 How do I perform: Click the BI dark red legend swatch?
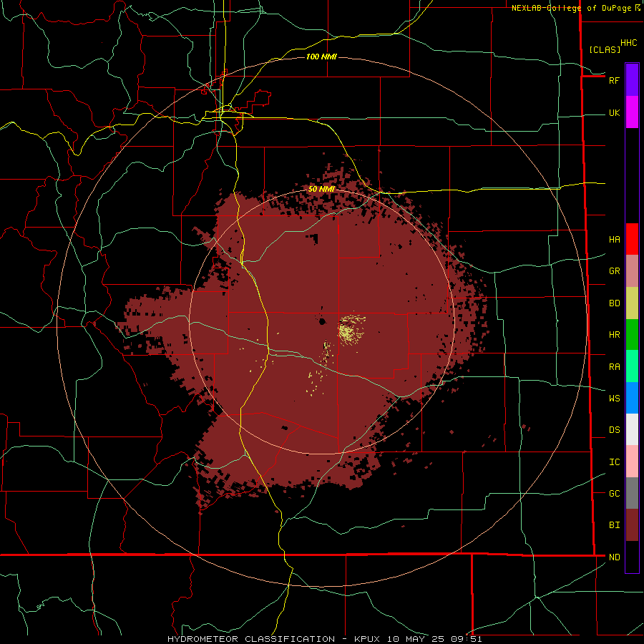point(632,525)
